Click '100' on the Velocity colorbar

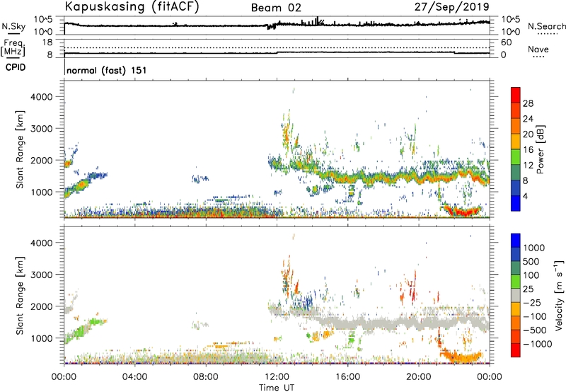click(533, 275)
